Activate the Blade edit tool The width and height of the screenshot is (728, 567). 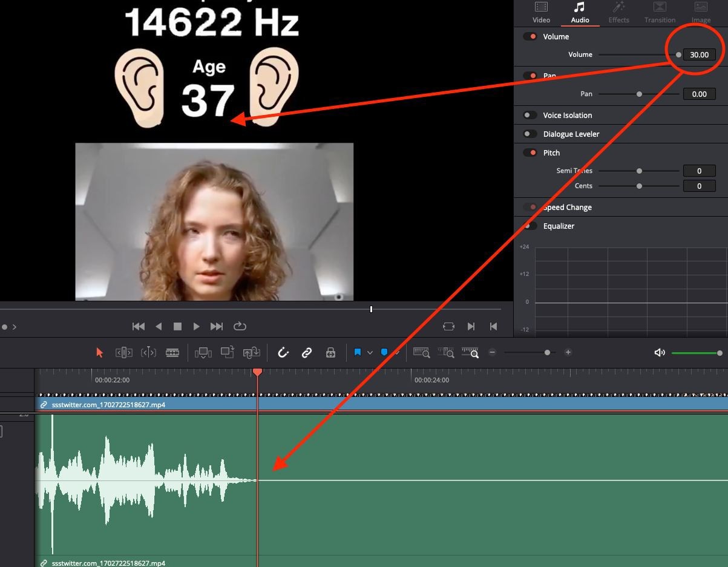pyautogui.click(x=172, y=352)
